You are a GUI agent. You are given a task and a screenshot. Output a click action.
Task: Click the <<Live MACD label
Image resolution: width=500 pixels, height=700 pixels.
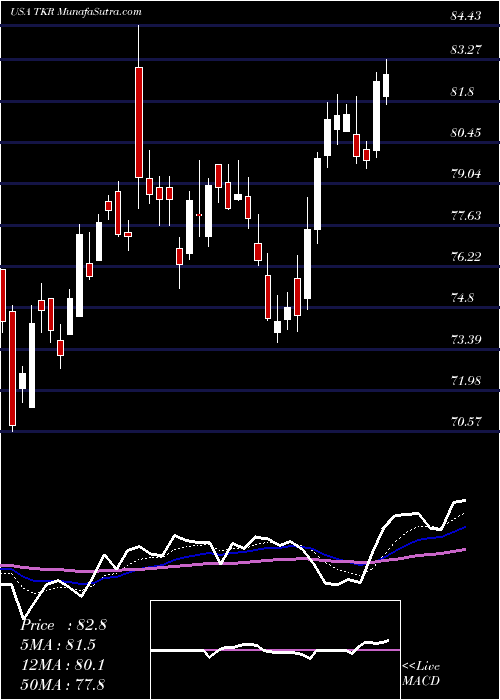click(x=421, y=674)
